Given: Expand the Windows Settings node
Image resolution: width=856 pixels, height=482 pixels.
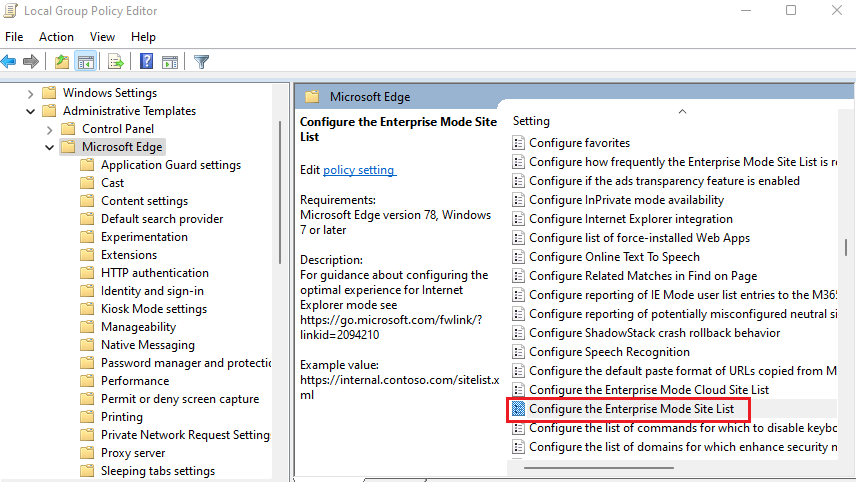Looking at the screenshot, I should (31, 93).
